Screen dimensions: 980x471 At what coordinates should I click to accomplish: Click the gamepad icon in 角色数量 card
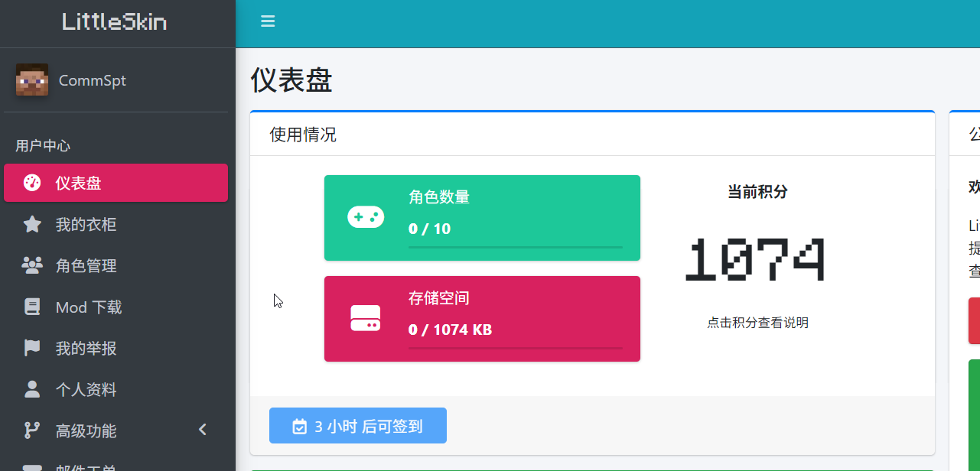[366, 218]
